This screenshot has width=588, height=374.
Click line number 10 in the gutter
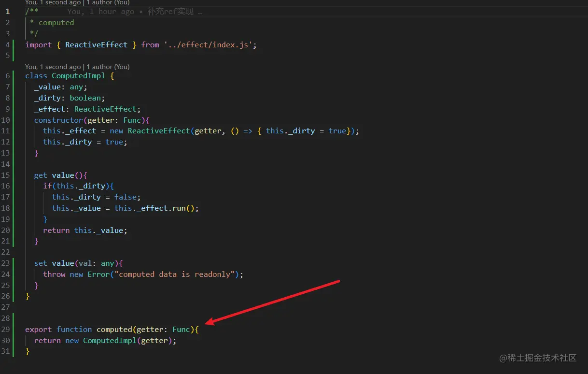(5, 120)
